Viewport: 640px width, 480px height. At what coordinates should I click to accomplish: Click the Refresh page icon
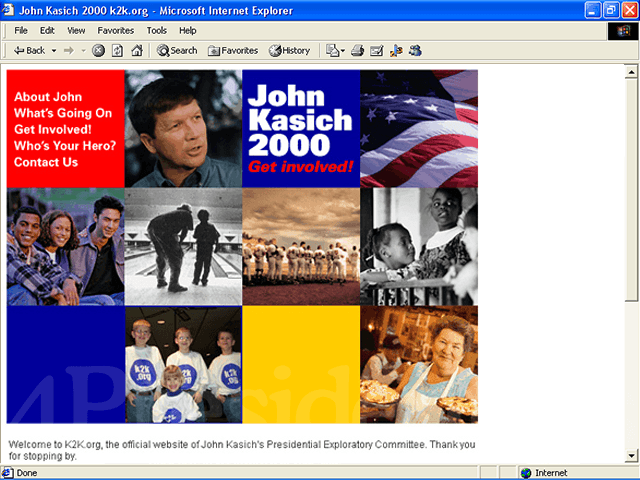118,51
